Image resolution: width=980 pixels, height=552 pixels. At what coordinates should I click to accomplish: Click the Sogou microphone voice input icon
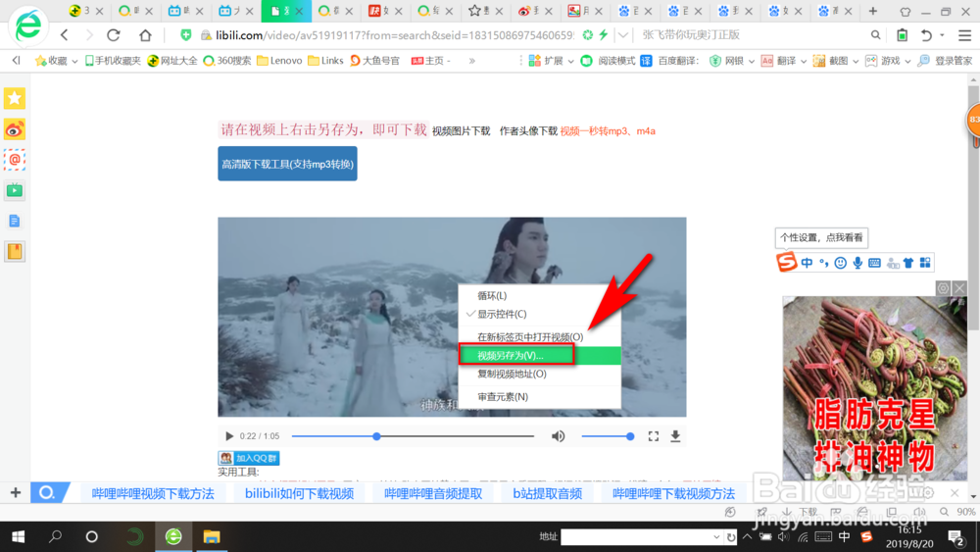point(857,263)
